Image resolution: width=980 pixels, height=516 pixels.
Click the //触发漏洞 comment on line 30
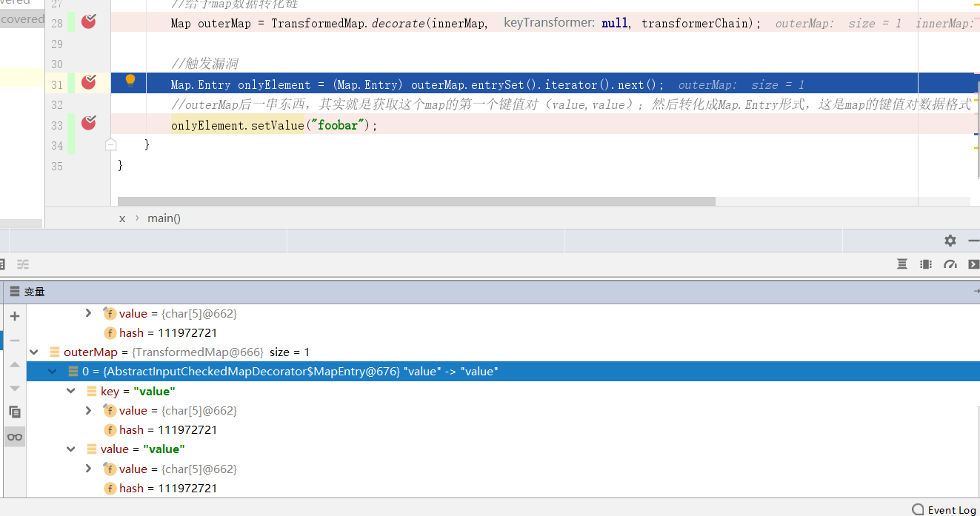tap(204, 64)
